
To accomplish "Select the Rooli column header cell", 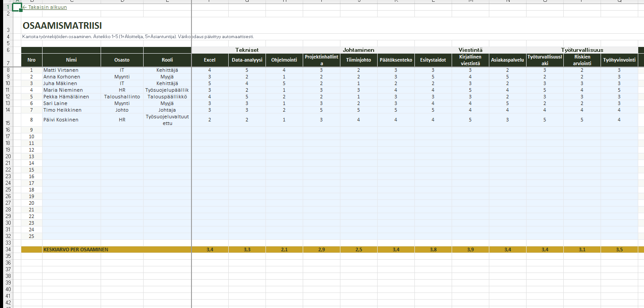I will click(167, 60).
